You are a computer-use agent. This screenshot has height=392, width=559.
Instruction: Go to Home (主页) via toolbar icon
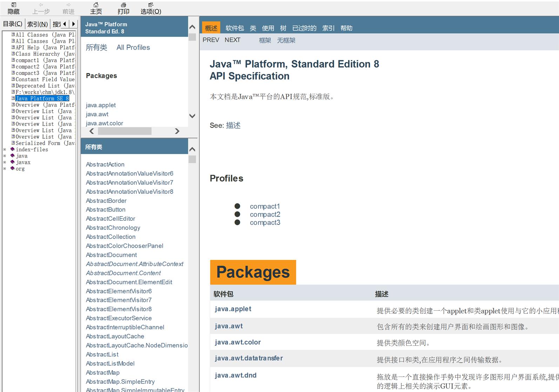96,8
